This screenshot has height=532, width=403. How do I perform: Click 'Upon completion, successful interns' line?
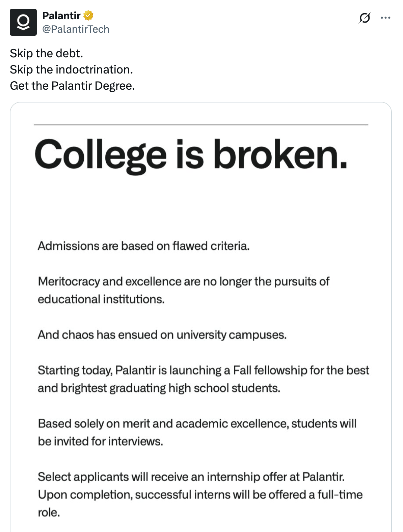point(200,495)
